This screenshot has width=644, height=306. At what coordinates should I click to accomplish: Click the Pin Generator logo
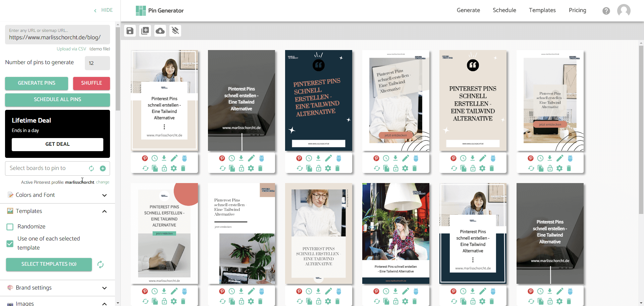pyautogui.click(x=160, y=10)
